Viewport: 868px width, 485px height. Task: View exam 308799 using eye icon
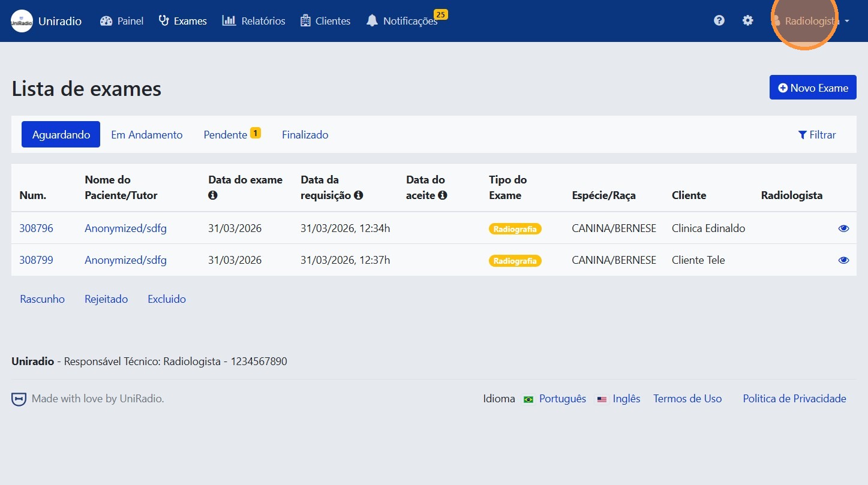[x=843, y=260]
